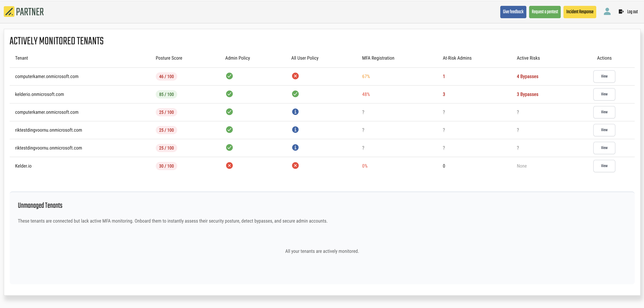View the kelderio.onmicrosoft.com tenant

click(x=604, y=94)
